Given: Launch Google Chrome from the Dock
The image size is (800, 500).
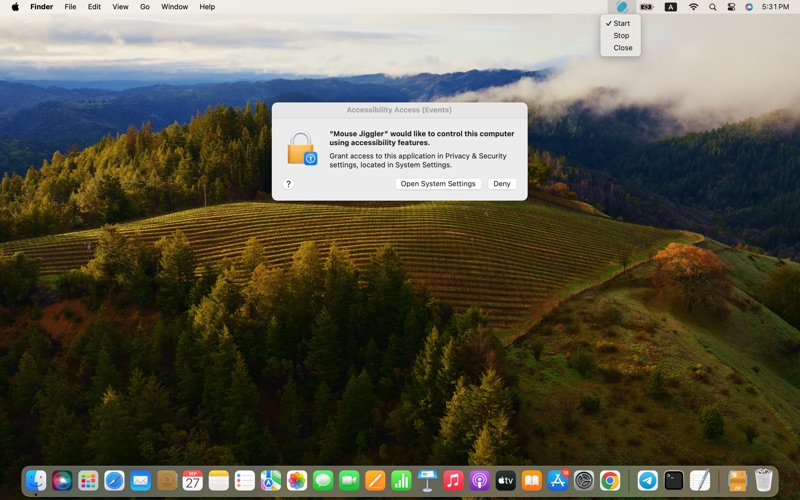Looking at the screenshot, I should pos(610,481).
